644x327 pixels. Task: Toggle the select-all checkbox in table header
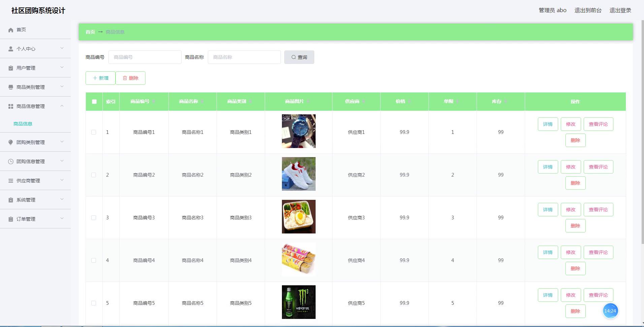pyautogui.click(x=94, y=102)
